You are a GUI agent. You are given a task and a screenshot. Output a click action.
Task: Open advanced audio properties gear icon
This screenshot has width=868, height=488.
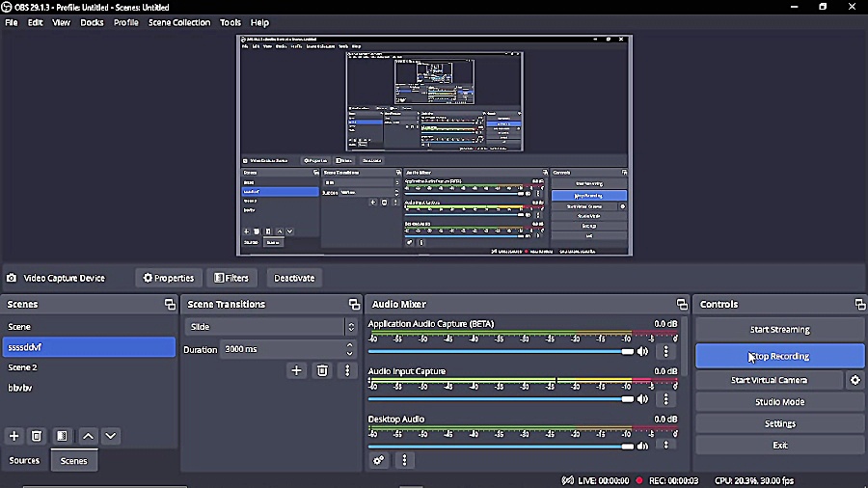coord(379,460)
